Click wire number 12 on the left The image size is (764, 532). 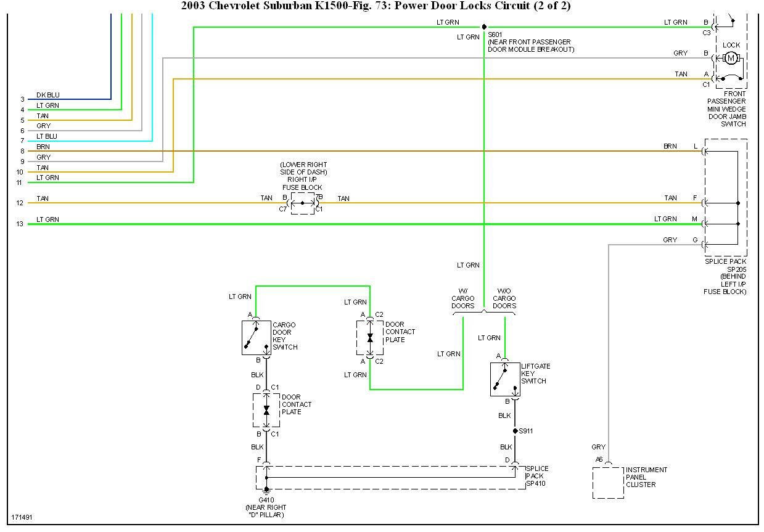pyautogui.click(x=20, y=203)
